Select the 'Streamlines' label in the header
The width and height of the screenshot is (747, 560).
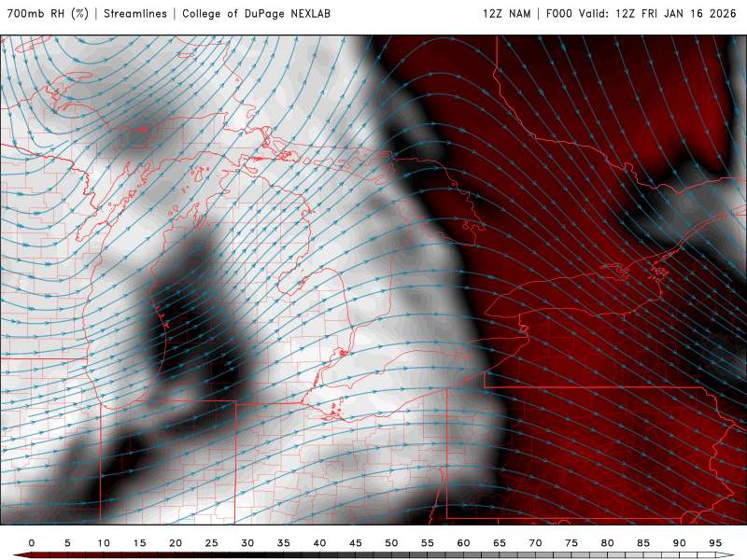click(x=135, y=14)
